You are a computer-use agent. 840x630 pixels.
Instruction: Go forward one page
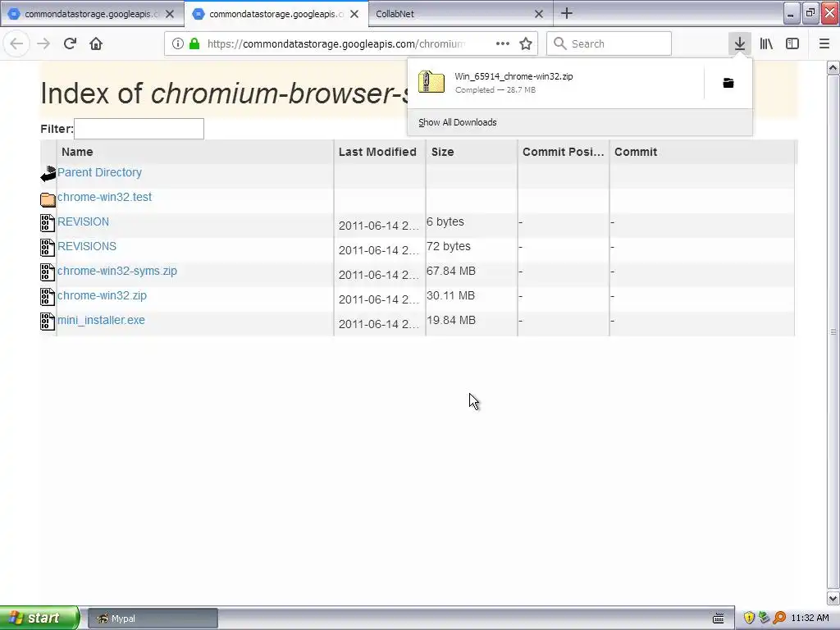(x=43, y=43)
